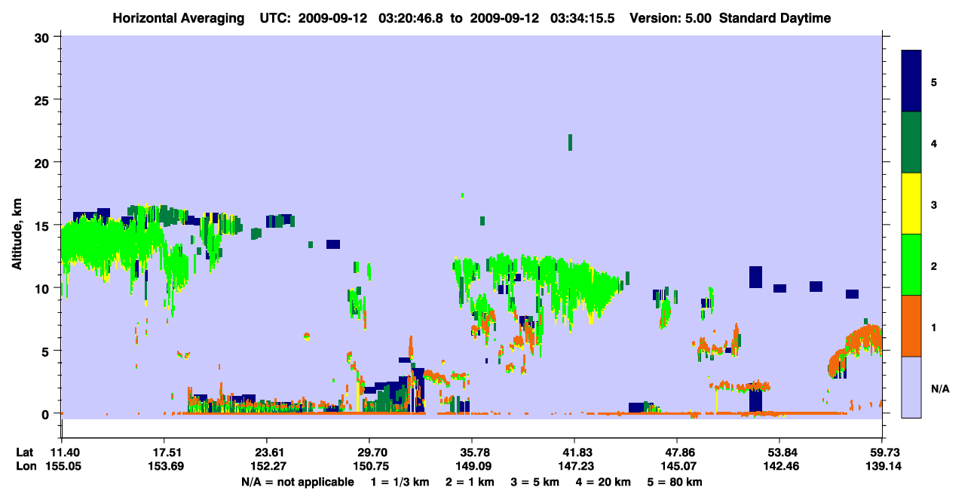980x503 pixels.
Task: Click longitude value '150.75'
Action: click(369, 465)
